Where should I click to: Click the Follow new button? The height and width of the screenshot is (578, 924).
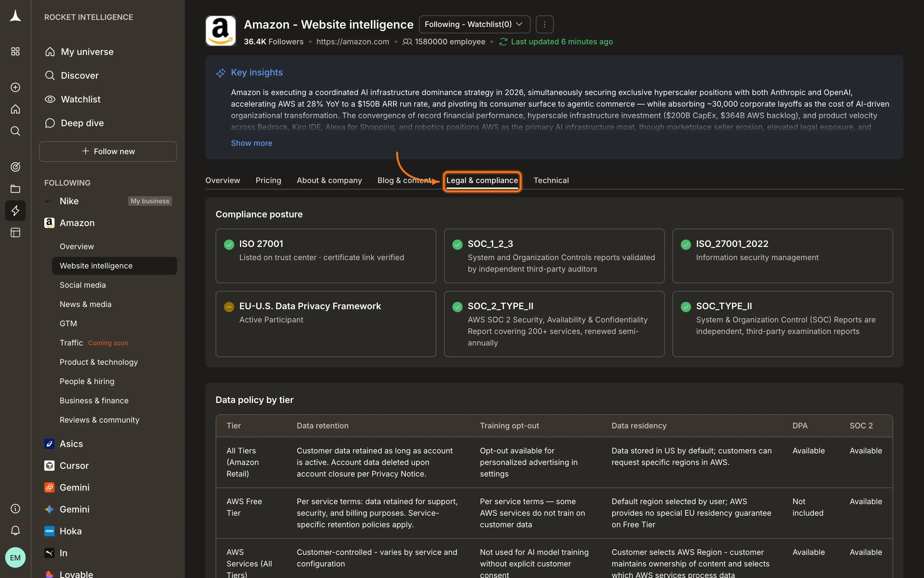pos(108,151)
